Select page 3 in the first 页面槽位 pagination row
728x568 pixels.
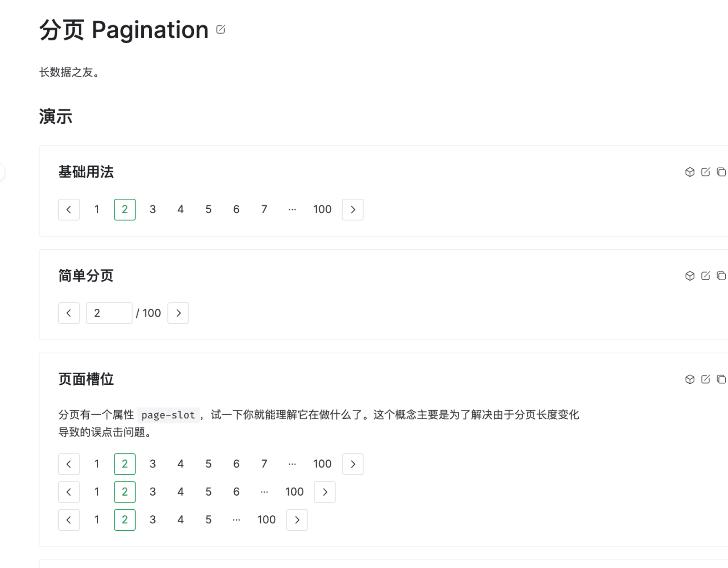153,464
